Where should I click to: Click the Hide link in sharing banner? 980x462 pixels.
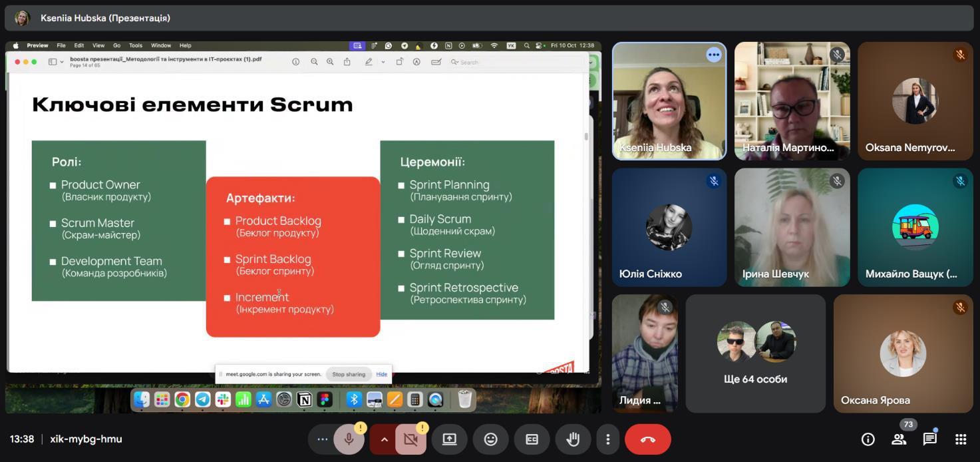381,374
